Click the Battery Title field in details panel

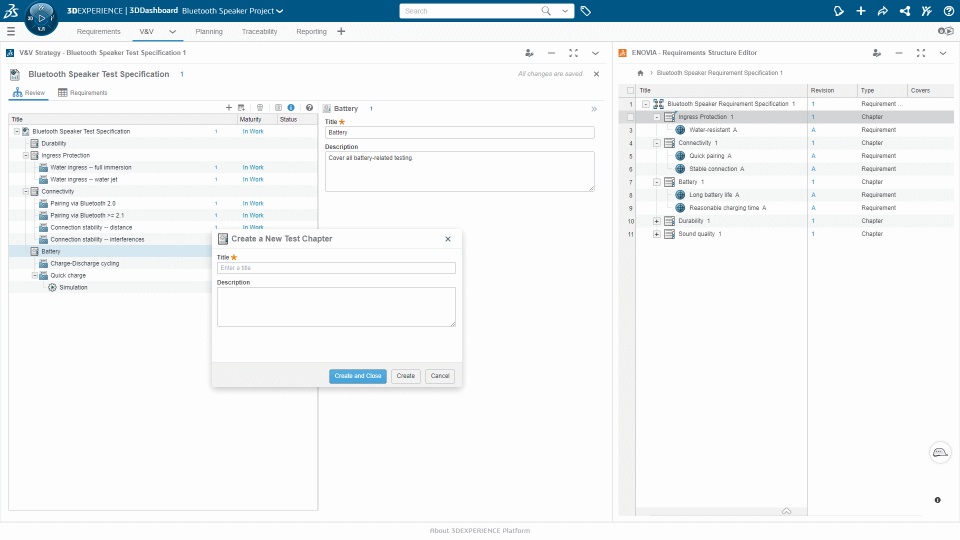[x=459, y=132]
